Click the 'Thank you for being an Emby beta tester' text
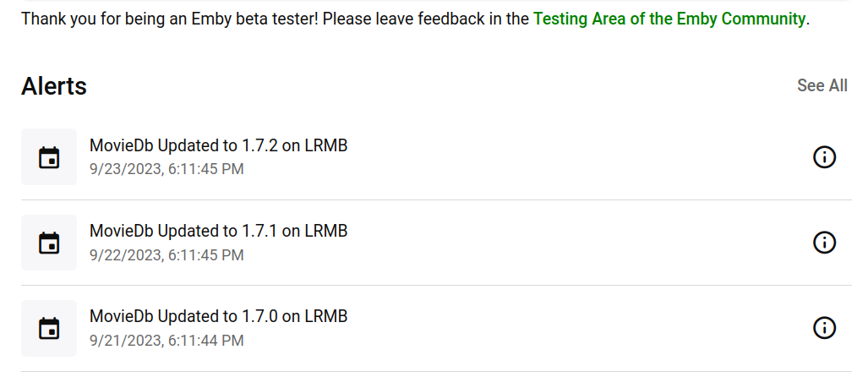The image size is (868, 377). click(x=169, y=19)
